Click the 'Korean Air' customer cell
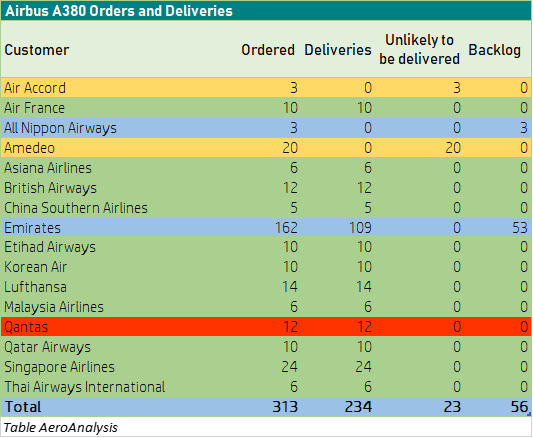533x438 pixels. pos(35,267)
